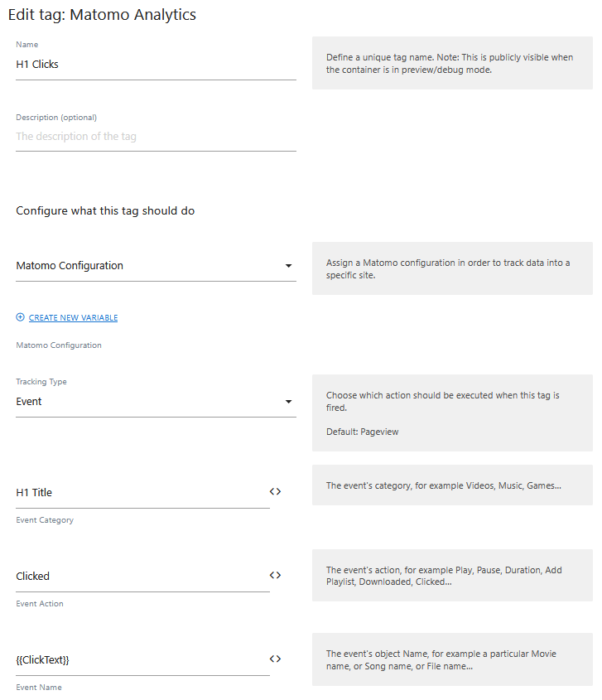This screenshot has width=602, height=700.
Task: Open the variable picker icon for Event Action
Action: coord(275,575)
